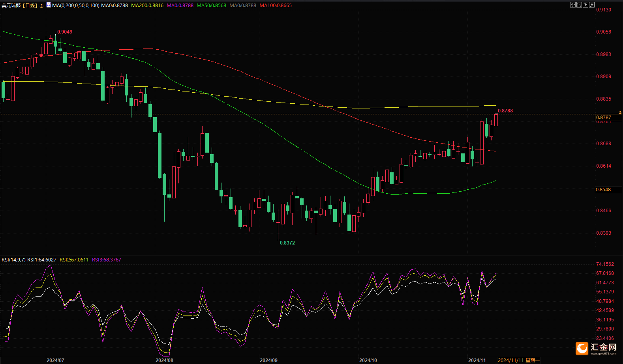This screenshot has width=623, height=364.
Task: Click the 67.8168 RSI axis value
Action: 605,273
